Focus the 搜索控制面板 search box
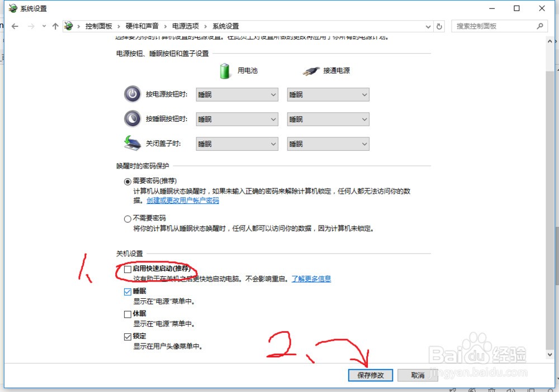Viewport: 559px width, 392px height. click(x=499, y=26)
